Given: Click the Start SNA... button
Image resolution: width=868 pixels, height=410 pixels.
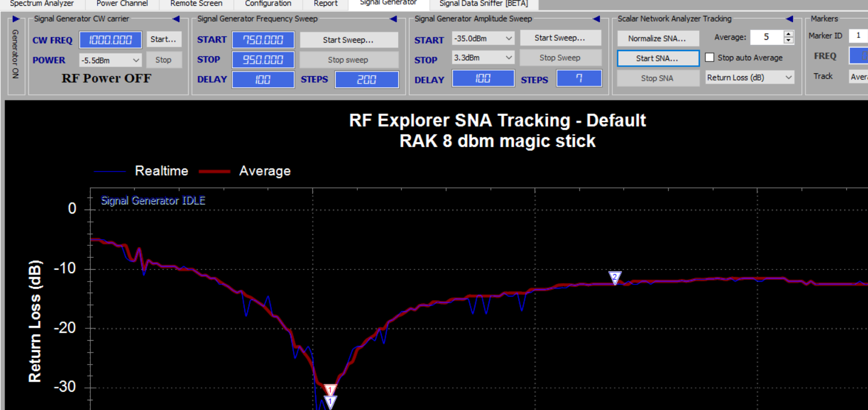Looking at the screenshot, I should click(x=658, y=58).
